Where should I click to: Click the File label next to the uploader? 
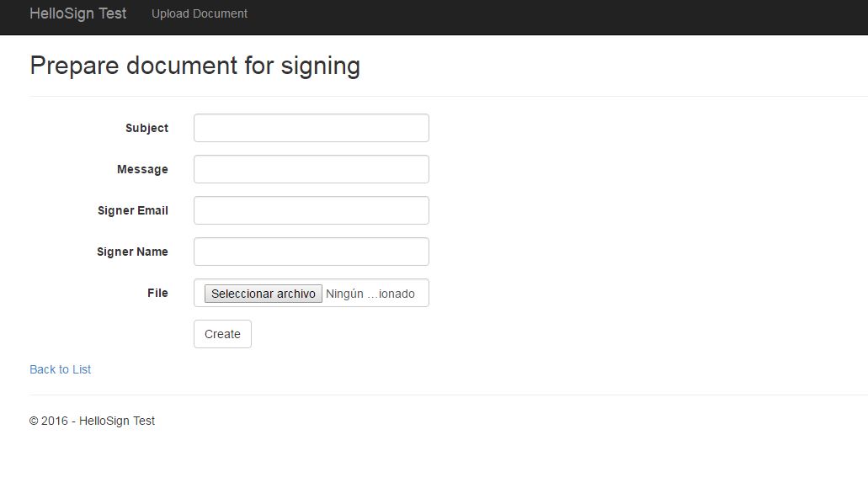(157, 293)
